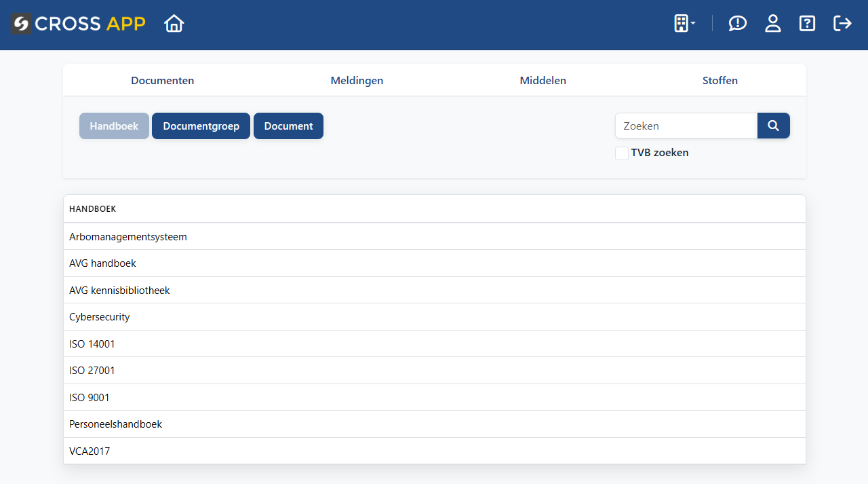Click the magnifying glass search button
The height and width of the screenshot is (484, 868).
tap(773, 126)
